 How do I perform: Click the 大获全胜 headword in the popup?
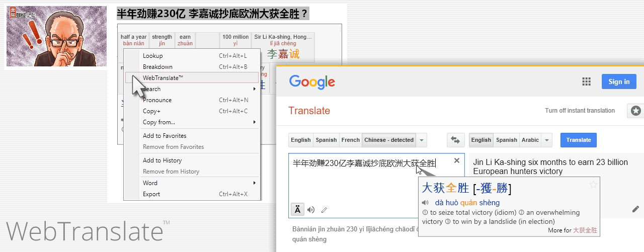click(x=445, y=189)
